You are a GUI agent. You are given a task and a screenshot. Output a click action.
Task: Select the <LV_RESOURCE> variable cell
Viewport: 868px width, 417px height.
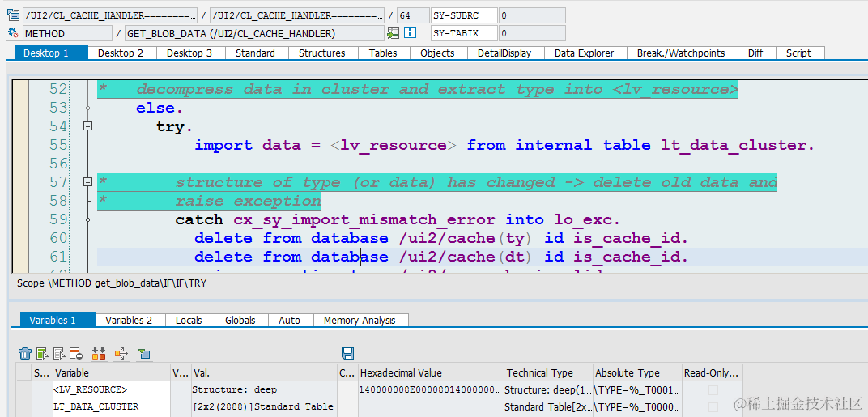(111, 389)
